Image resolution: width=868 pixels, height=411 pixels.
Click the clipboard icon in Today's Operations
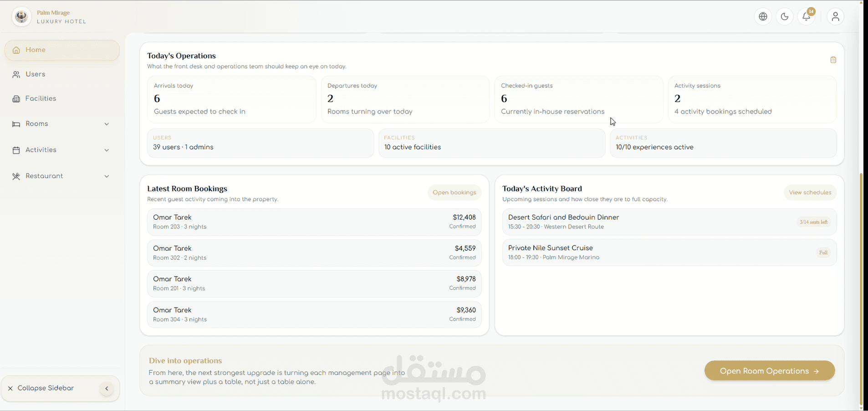click(833, 60)
